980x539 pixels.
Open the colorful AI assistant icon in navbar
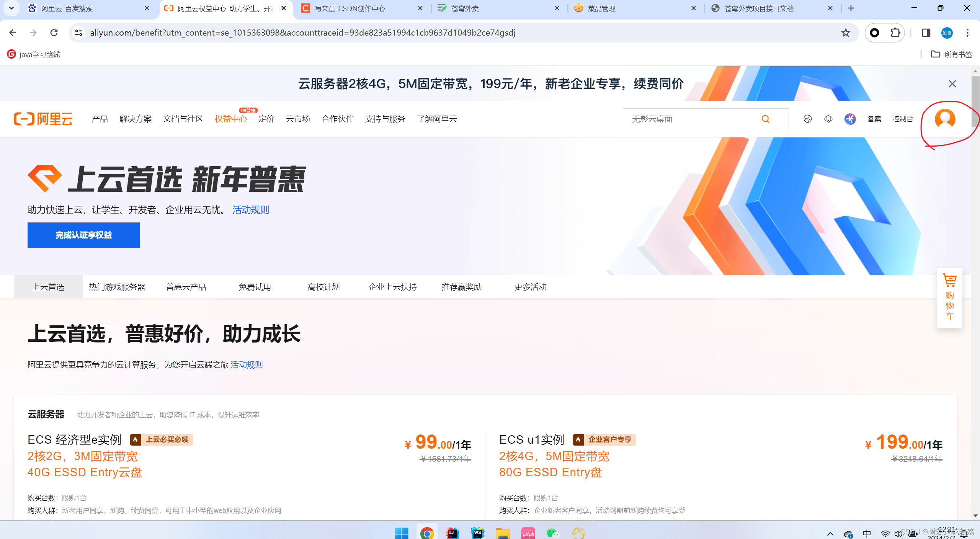[x=850, y=119]
